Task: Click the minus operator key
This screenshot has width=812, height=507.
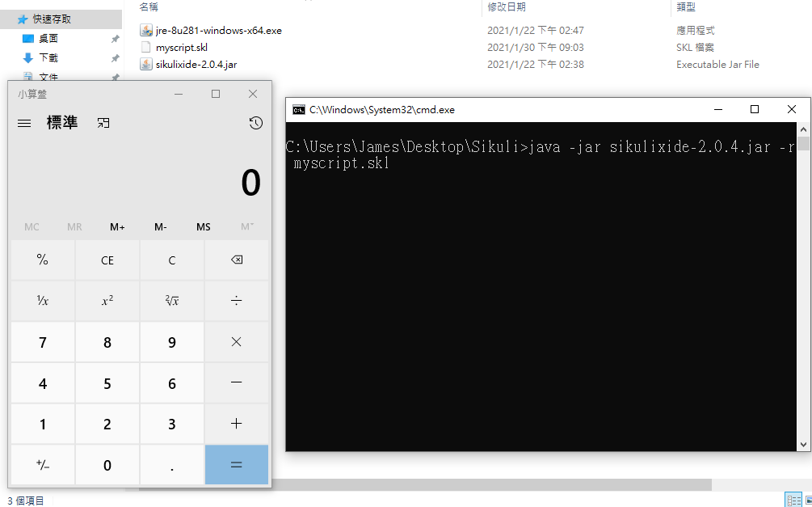Action: click(x=237, y=382)
